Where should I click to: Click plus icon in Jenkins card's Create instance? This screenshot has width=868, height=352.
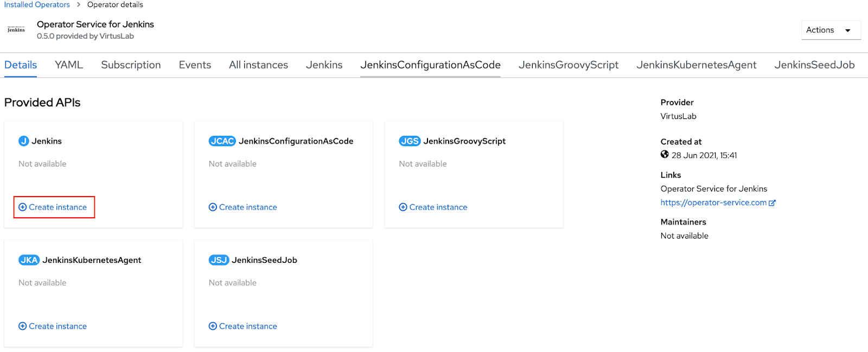[x=22, y=207]
